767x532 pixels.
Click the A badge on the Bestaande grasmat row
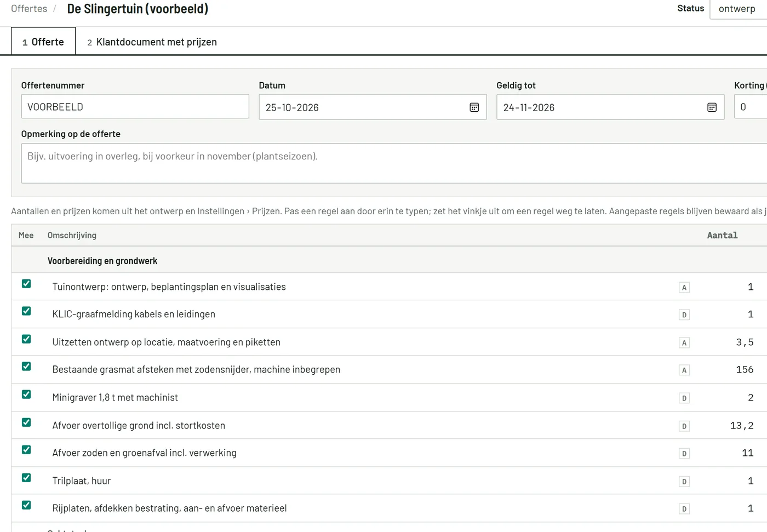point(684,370)
